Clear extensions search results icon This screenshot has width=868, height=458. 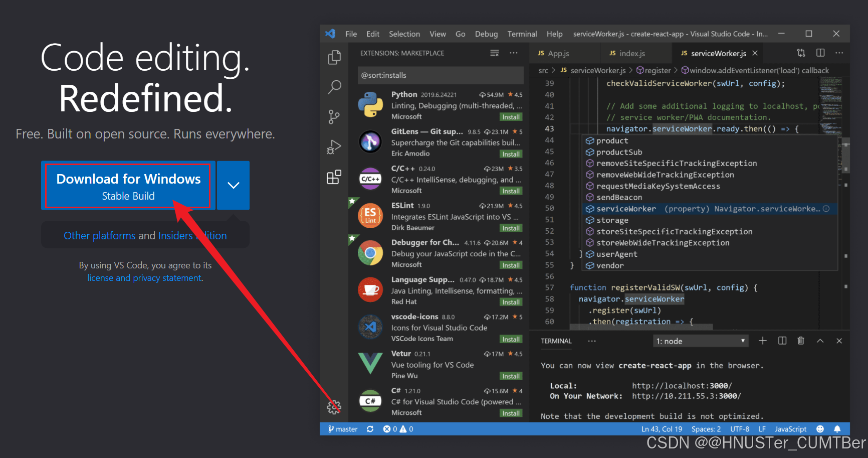point(495,53)
